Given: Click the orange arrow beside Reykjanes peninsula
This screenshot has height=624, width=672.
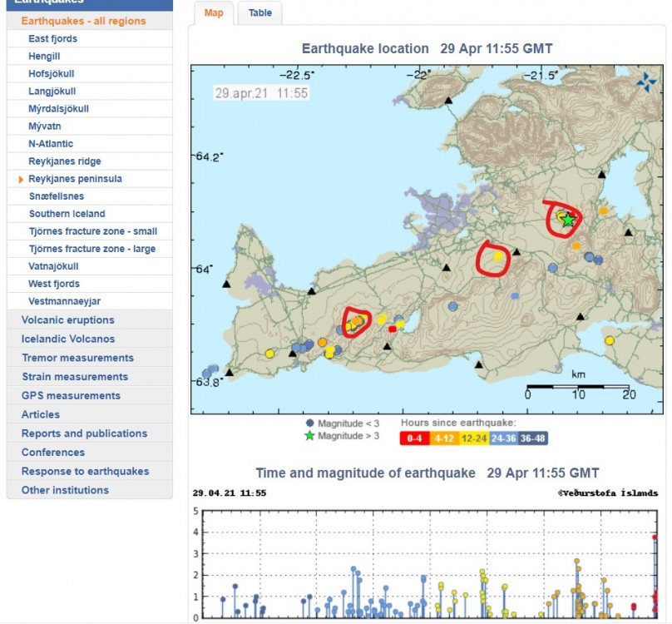Looking at the screenshot, I should (x=21, y=179).
